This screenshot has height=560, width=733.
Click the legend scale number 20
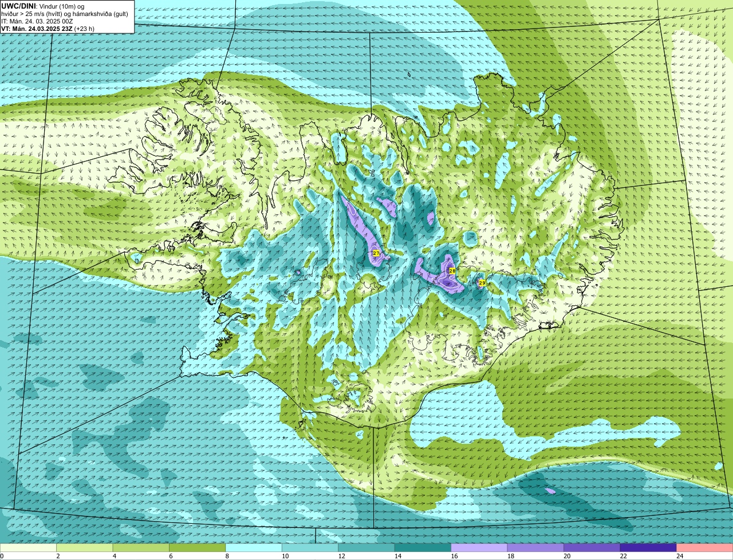pyautogui.click(x=567, y=556)
